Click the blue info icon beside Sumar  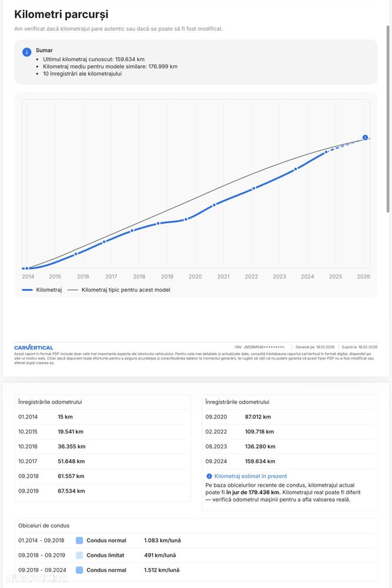pos(26,52)
